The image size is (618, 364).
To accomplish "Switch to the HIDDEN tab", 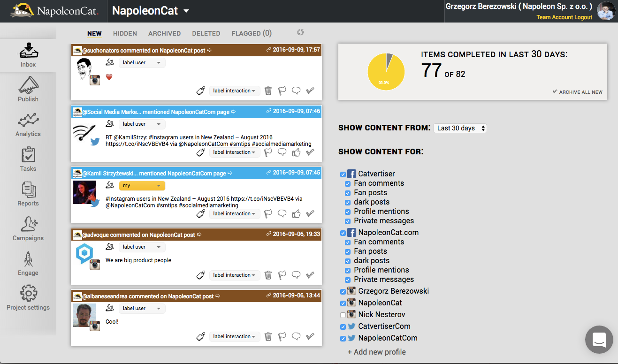I will pos(125,33).
